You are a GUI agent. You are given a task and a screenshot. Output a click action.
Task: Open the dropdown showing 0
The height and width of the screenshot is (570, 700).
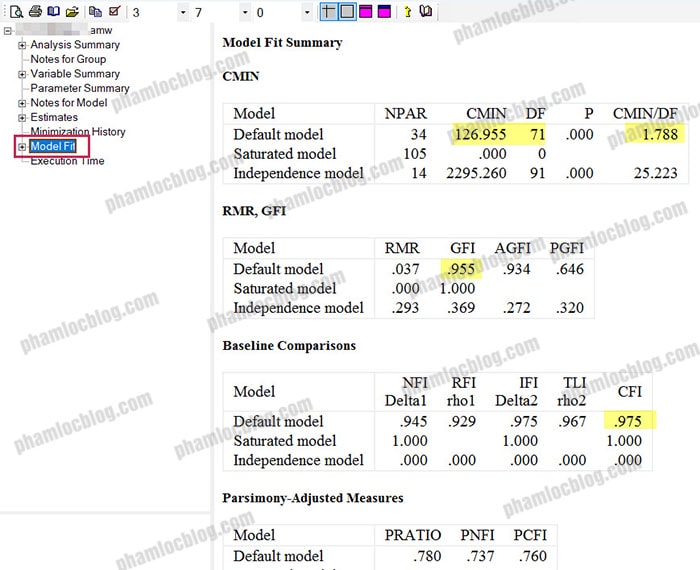(307, 13)
